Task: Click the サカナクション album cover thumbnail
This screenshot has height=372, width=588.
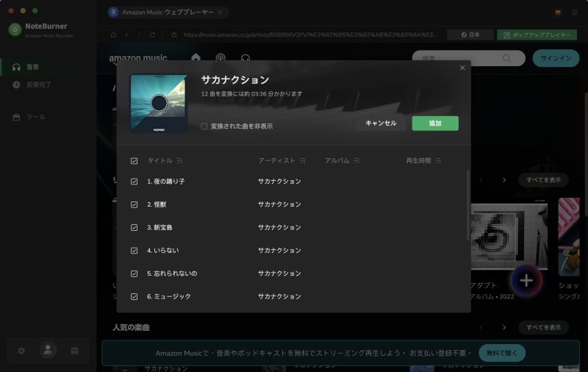Action: (x=159, y=103)
